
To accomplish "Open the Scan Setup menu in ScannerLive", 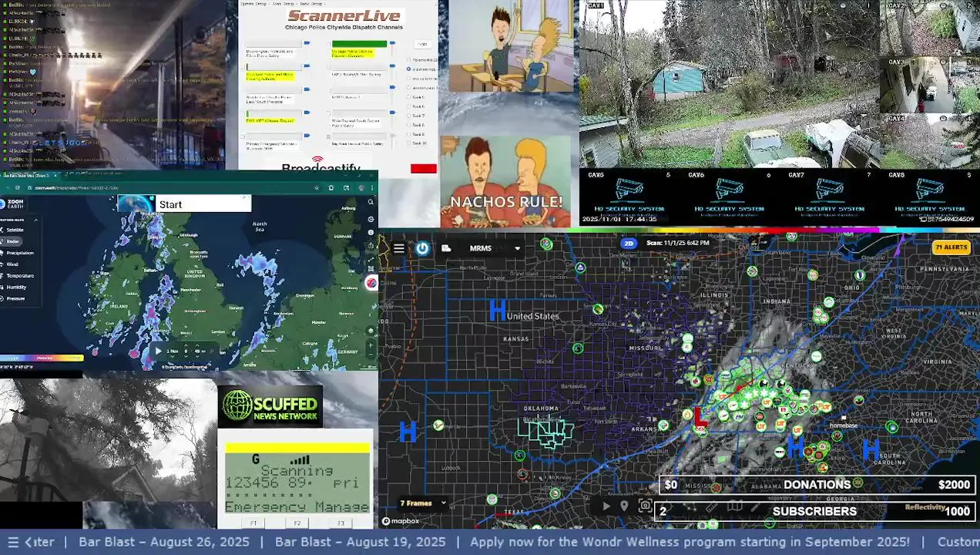I will click(286, 4).
